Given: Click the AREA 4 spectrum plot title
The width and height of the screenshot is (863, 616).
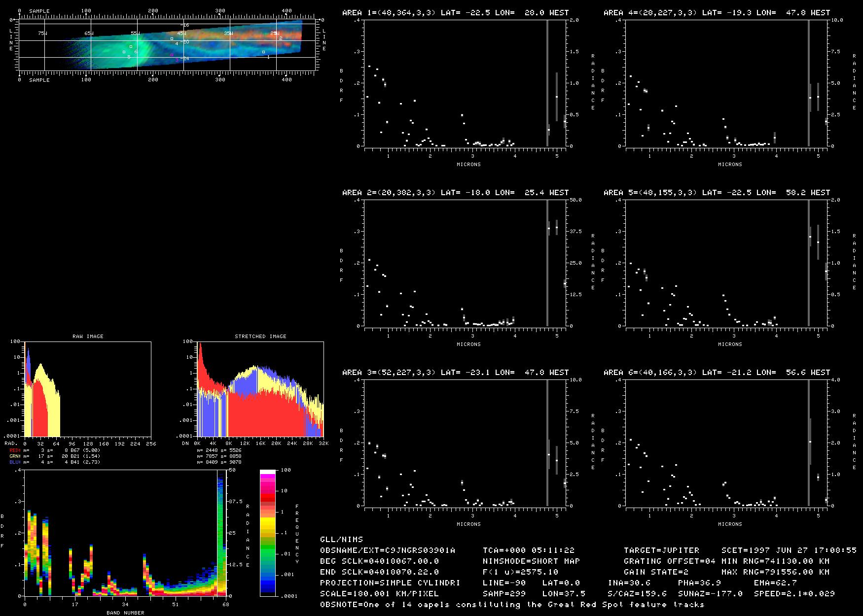Looking at the screenshot, I should coord(717,13).
